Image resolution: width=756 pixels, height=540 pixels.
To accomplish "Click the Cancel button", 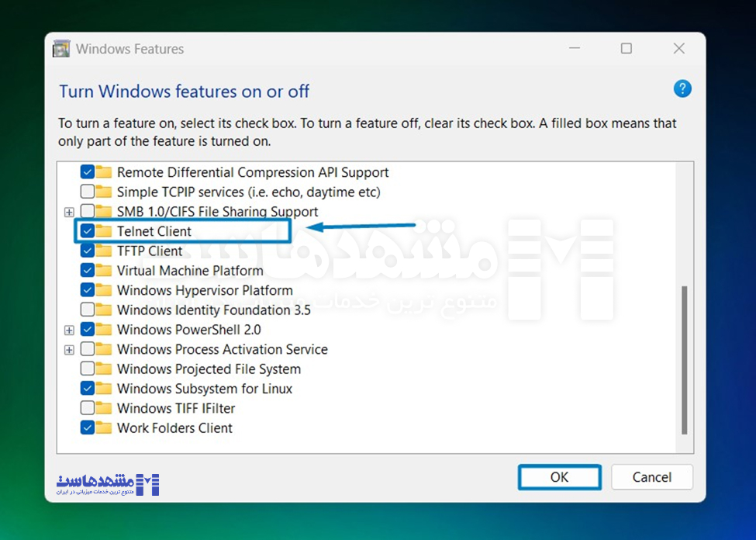I will click(652, 477).
